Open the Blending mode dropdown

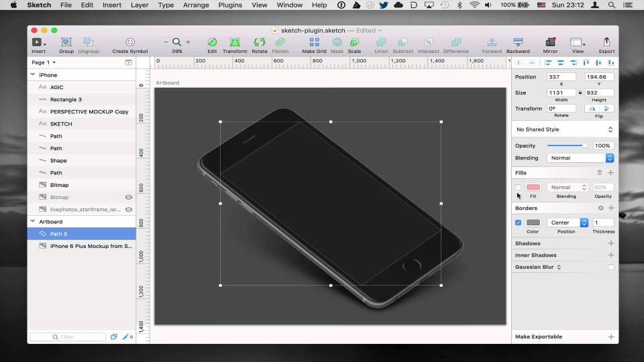pyautogui.click(x=581, y=158)
